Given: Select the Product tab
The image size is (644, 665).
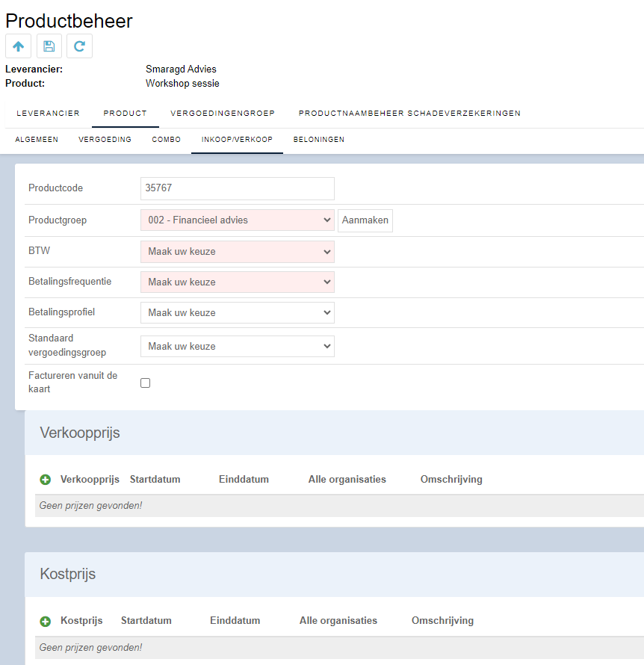Looking at the screenshot, I should click(x=125, y=114).
